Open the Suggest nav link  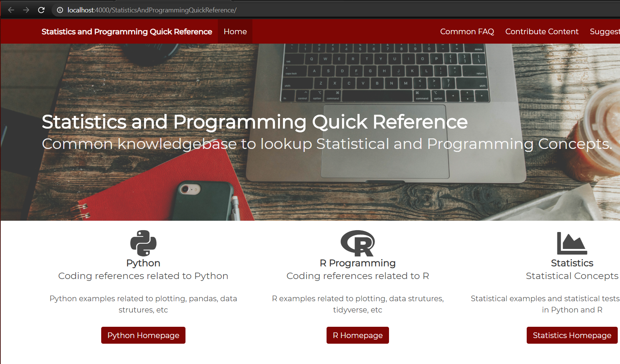[605, 32]
